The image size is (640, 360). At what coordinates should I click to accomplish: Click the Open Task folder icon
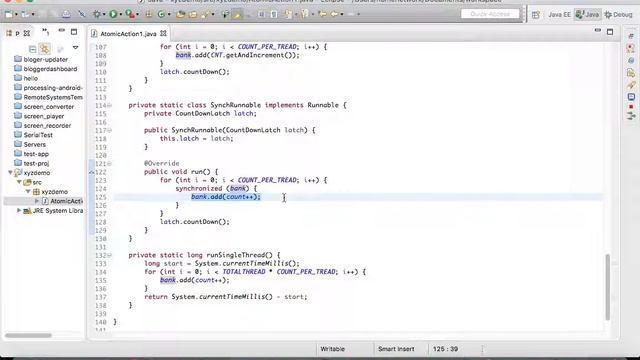click(193, 14)
